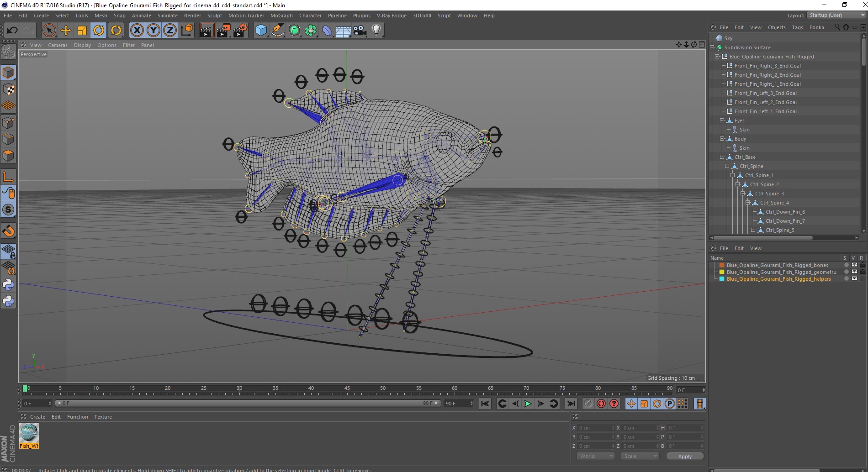This screenshot has width=868, height=472.
Task: Open the MoGraph menu
Action: [281, 16]
